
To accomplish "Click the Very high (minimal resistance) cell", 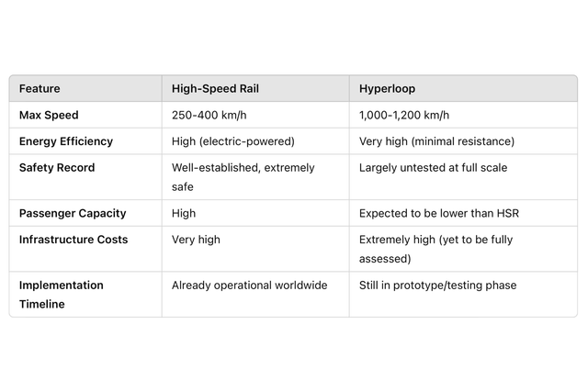I will pyautogui.click(x=436, y=141).
